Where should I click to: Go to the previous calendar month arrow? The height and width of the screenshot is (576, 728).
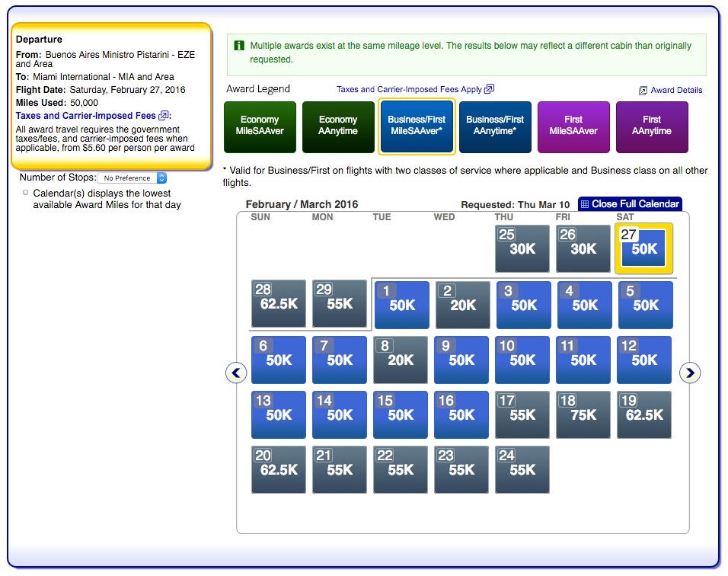pyautogui.click(x=236, y=373)
